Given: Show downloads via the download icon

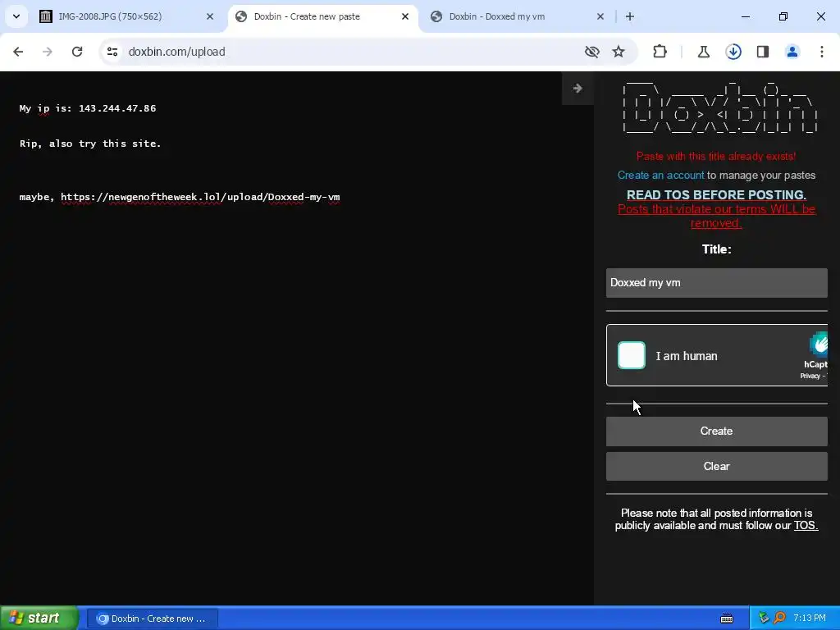Looking at the screenshot, I should tap(733, 52).
